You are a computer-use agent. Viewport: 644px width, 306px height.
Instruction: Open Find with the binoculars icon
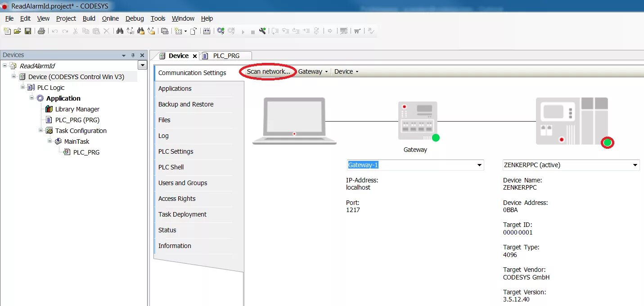(x=120, y=31)
